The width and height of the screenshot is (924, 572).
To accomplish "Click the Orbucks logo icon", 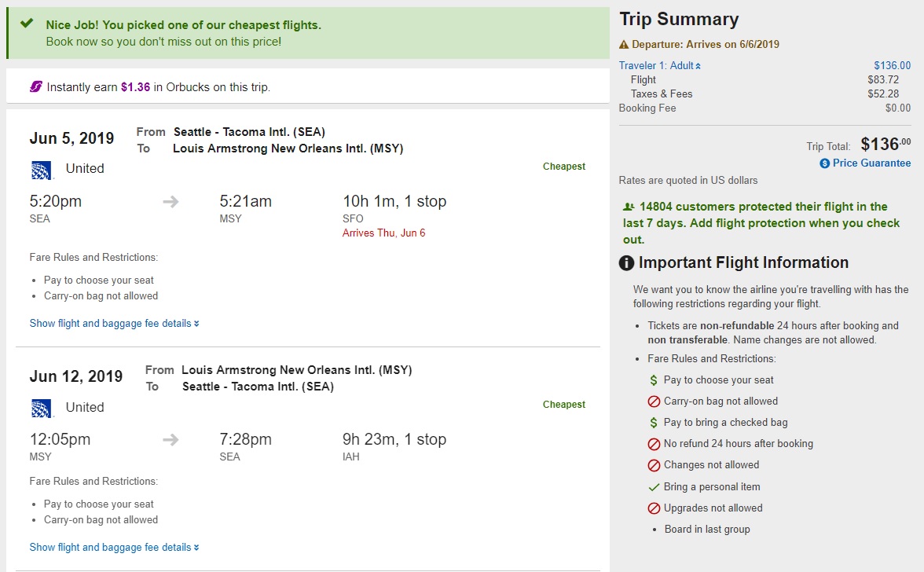I will click(x=36, y=86).
